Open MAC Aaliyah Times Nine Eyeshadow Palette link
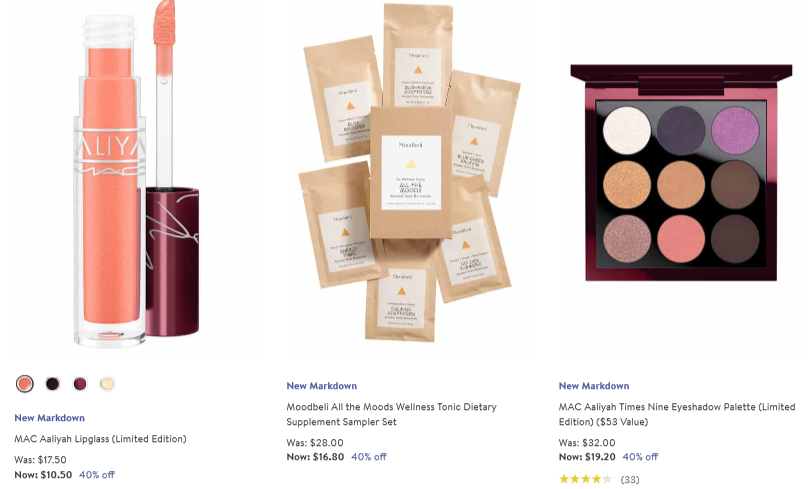 coord(677,414)
